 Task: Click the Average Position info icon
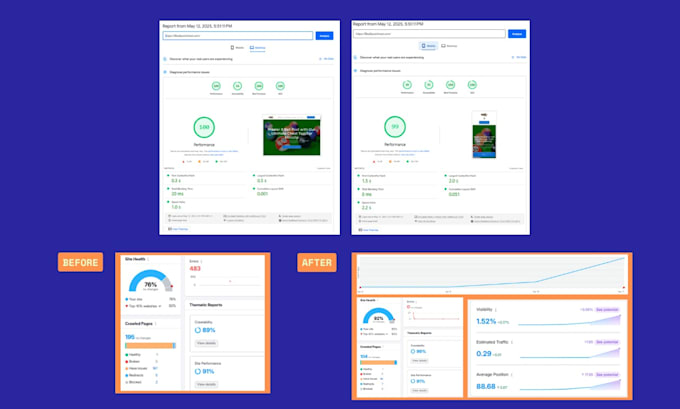(512, 375)
